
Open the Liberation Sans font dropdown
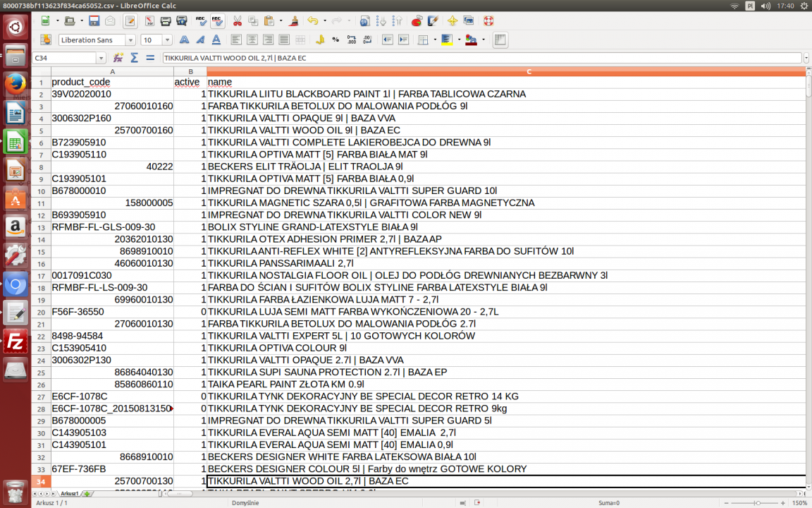(x=130, y=40)
